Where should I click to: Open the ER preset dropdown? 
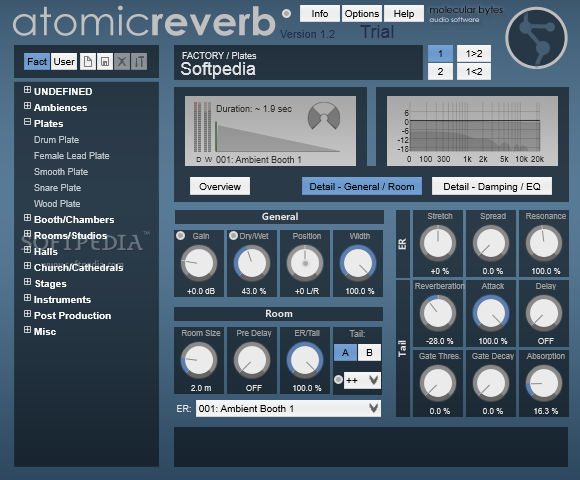(288, 408)
